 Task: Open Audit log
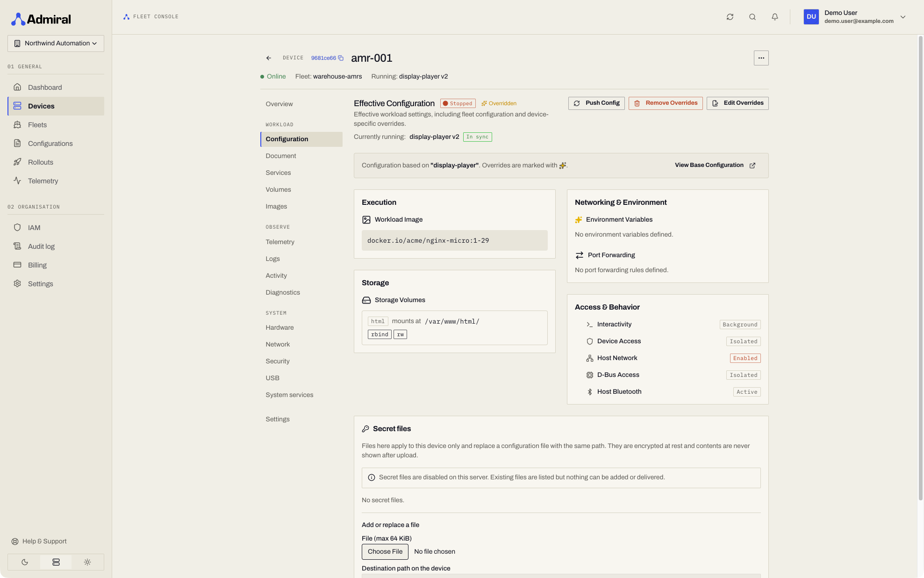click(56, 246)
